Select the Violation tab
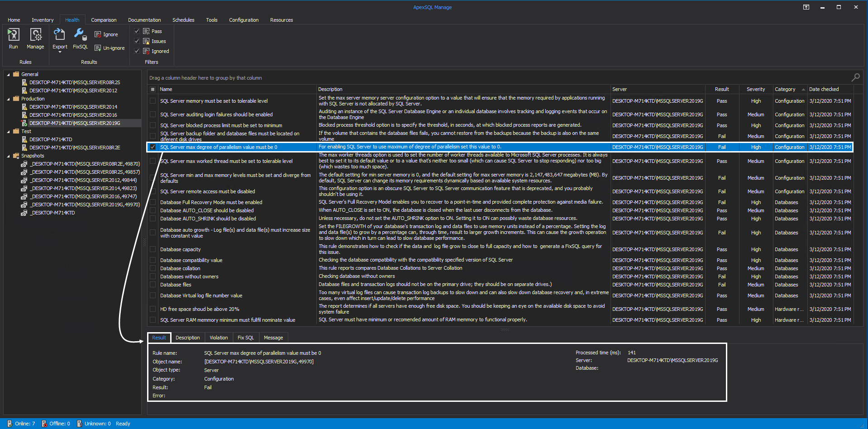Screen dimensions: 868x429 [219, 337]
